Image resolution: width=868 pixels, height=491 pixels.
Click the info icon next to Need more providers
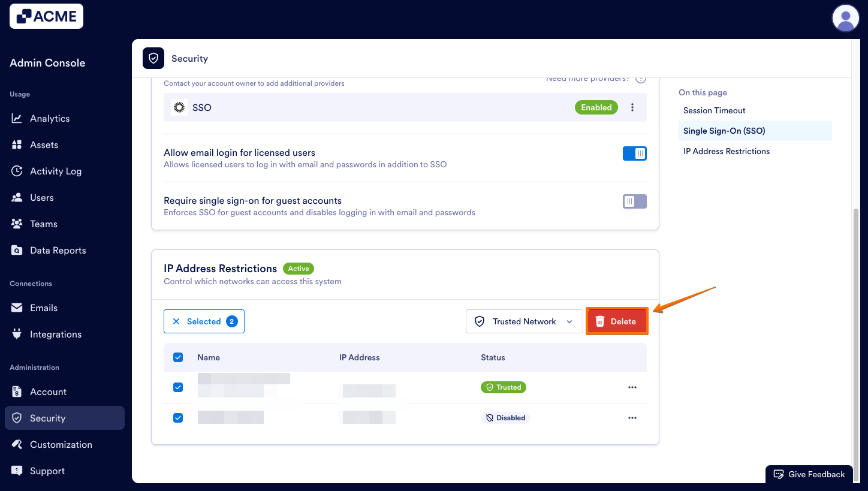click(x=640, y=78)
